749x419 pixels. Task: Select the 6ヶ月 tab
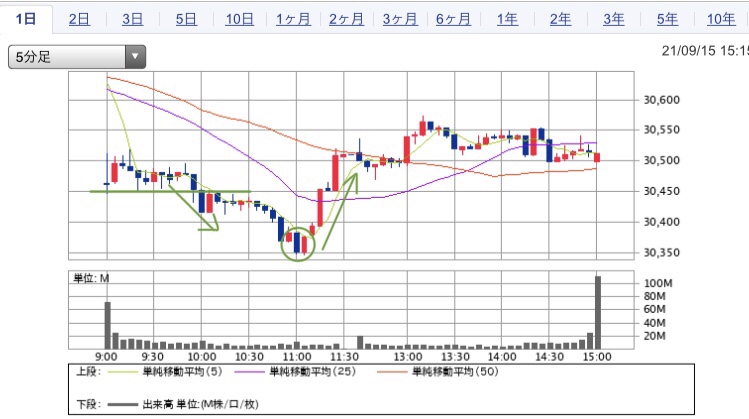pyautogui.click(x=453, y=19)
